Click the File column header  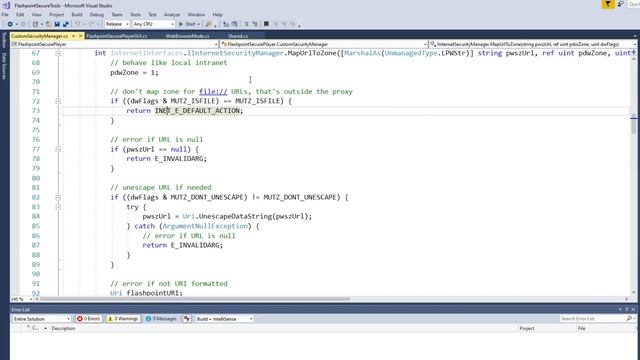tap(581, 328)
